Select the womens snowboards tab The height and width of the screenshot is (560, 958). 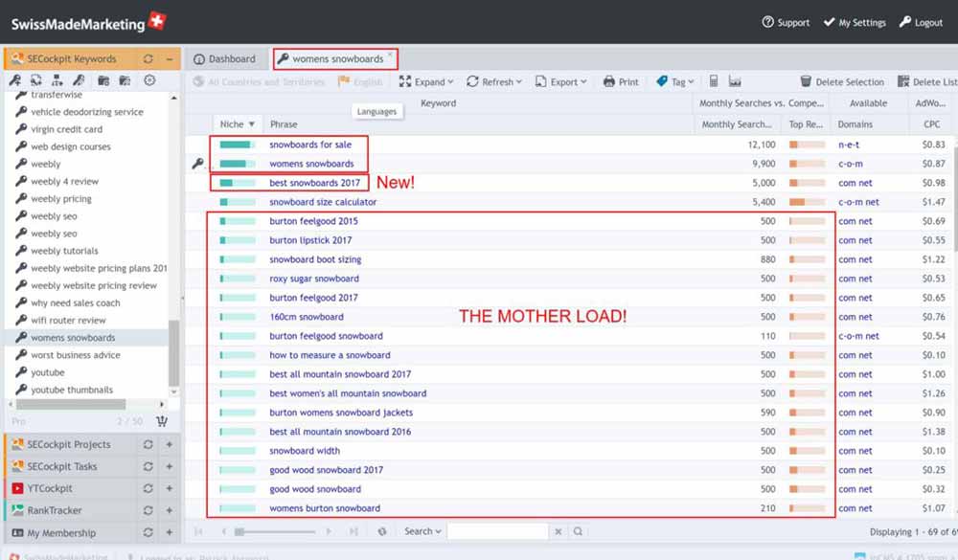(334, 59)
